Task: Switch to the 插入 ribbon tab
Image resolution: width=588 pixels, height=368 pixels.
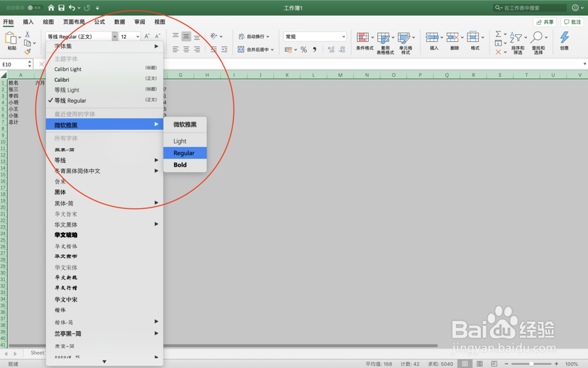Action: [28, 22]
